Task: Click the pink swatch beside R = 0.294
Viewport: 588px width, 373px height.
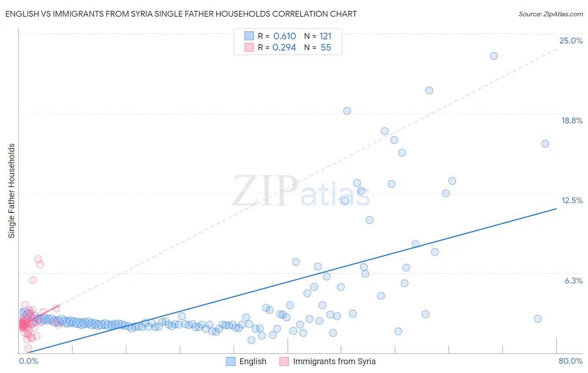Action: (249, 47)
